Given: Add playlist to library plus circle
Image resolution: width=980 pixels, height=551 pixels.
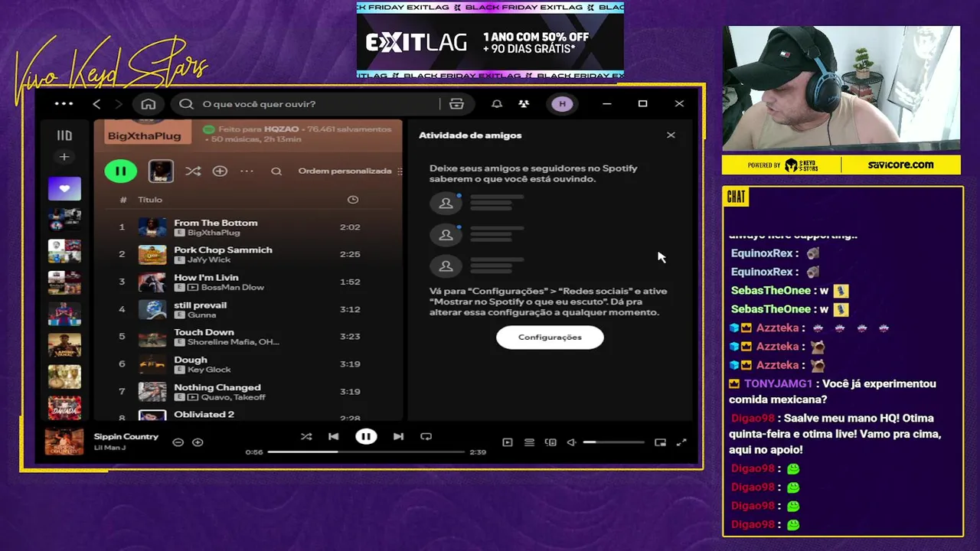Looking at the screenshot, I should (x=220, y=171).
